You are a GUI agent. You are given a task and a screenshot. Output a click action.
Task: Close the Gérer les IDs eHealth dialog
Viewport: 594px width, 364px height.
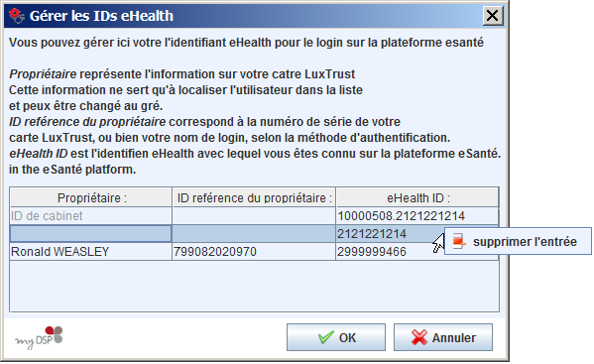click(x=493, y=16)
